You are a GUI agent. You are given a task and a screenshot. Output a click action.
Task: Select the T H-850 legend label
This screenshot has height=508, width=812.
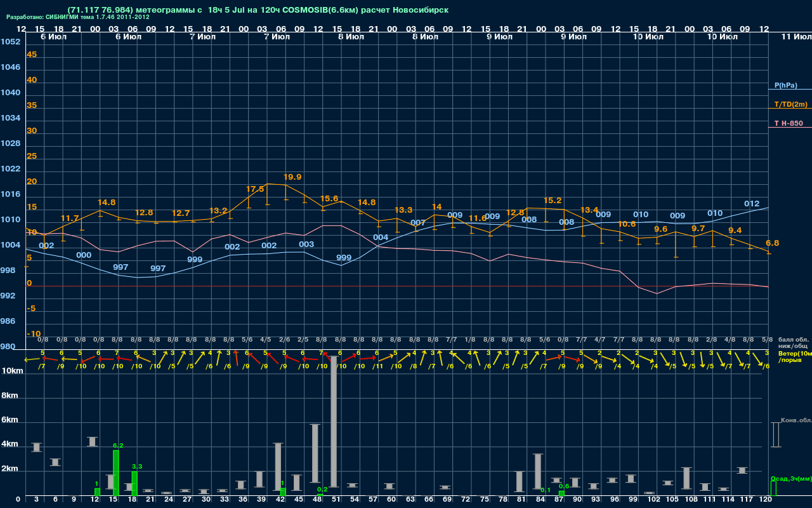pyautogui.click(x=789, y=123)
